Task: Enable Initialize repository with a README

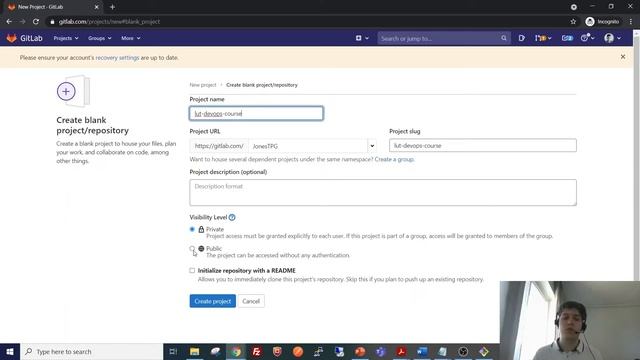Action: pyautogui.click(x=192, y=271)
